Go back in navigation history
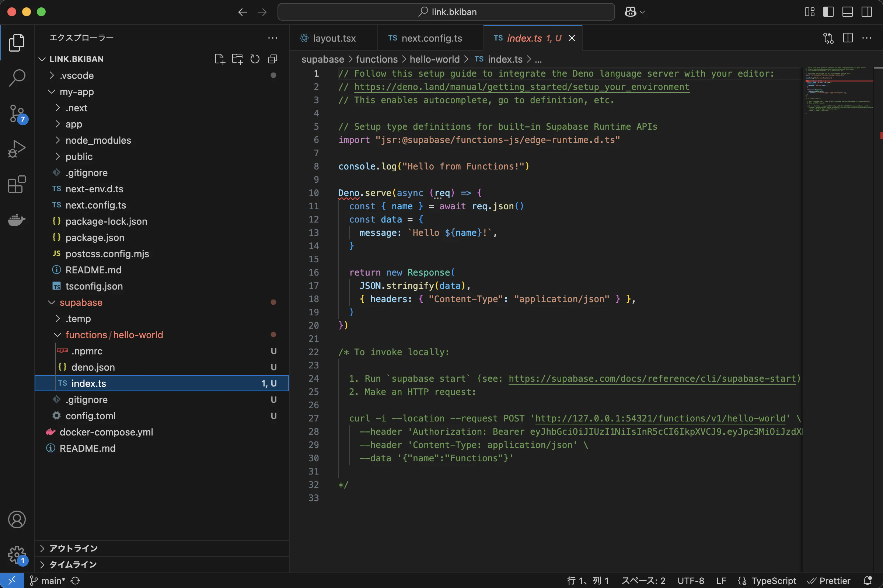Image resolution: width=883 pixels, height=588 pixels. (243, 12)
